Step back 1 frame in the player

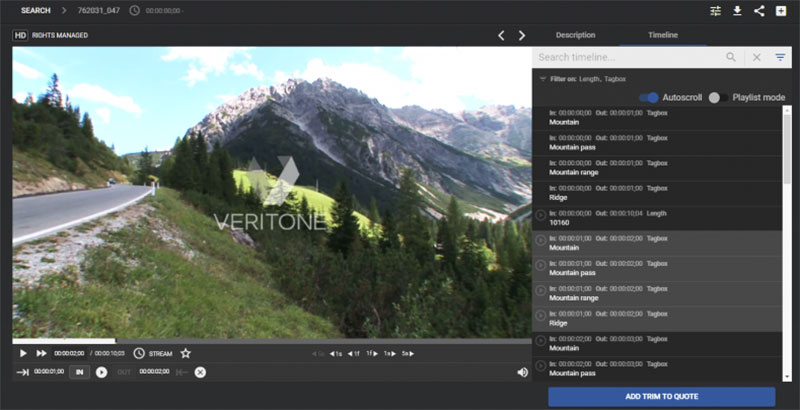tap(354, 353)
